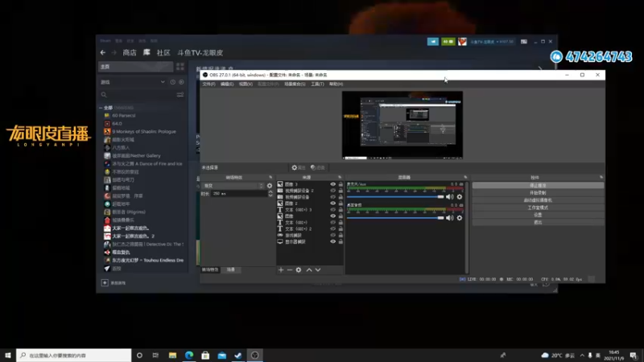This screenshot has height=362, width=644.
Task: Move selected source up with the arrow
Action: (309, 269)
